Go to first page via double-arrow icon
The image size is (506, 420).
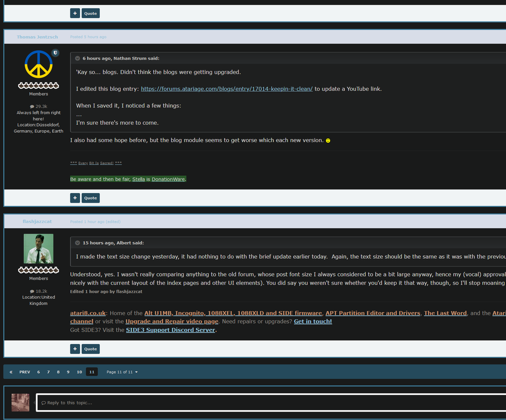(x=11, y=372)
